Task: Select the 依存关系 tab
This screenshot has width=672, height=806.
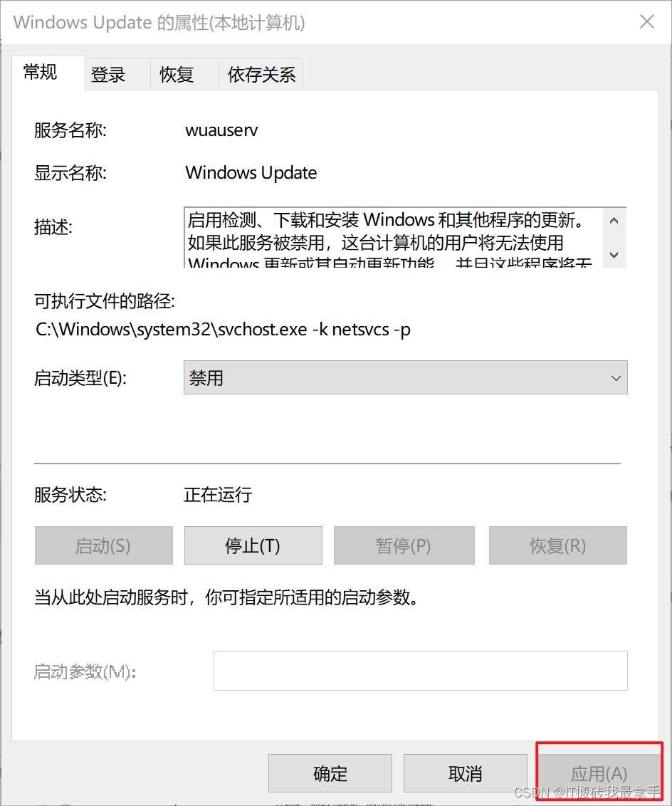Action: pyautogui.click(x=261, y=75)
